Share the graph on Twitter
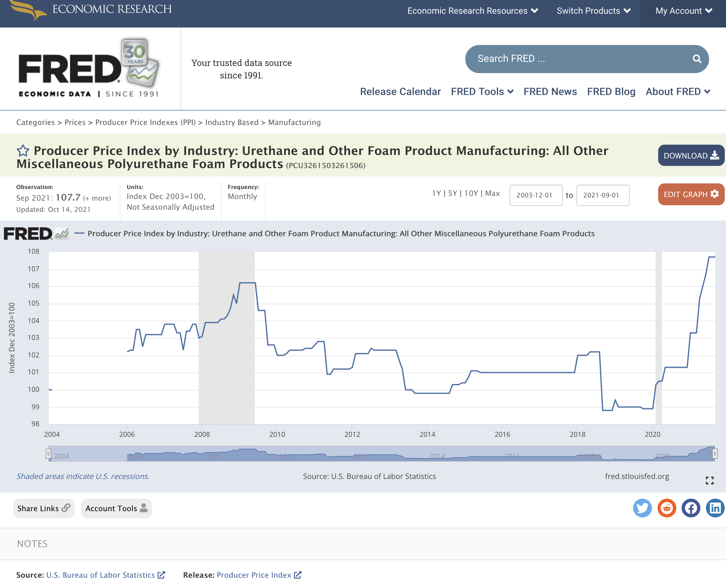 pyautogui.click(x=642, y=508)
